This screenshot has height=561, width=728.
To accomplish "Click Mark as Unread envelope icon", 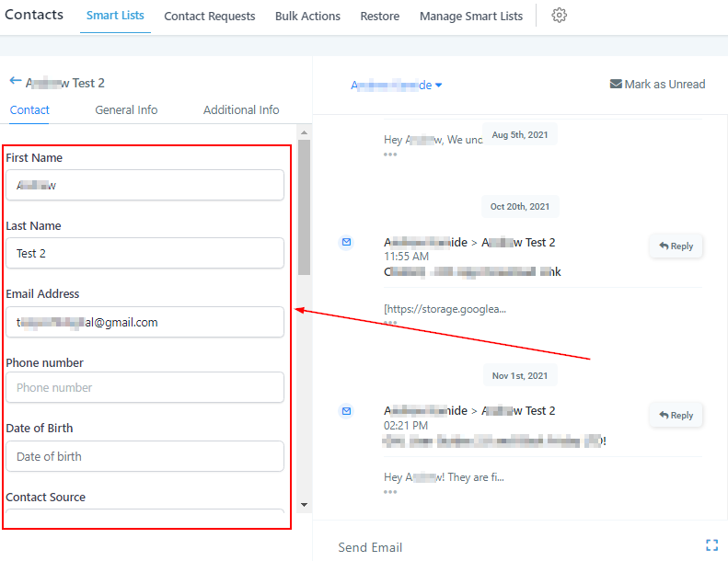I will tap(616, 85).
